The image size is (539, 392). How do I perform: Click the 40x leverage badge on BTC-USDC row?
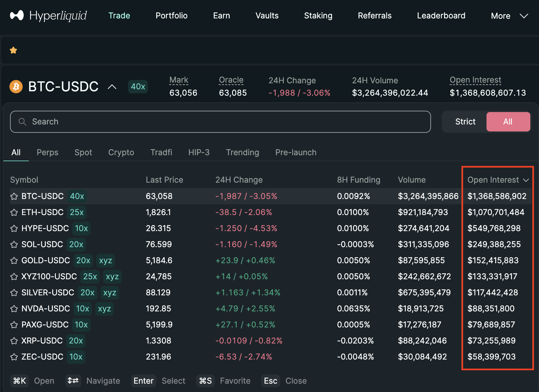77,196
